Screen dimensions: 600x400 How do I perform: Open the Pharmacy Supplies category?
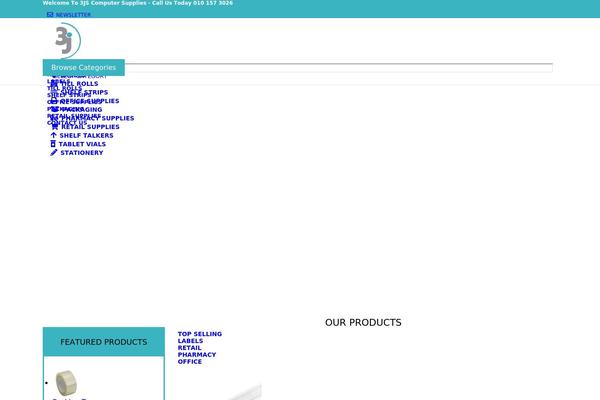[98, 118]
